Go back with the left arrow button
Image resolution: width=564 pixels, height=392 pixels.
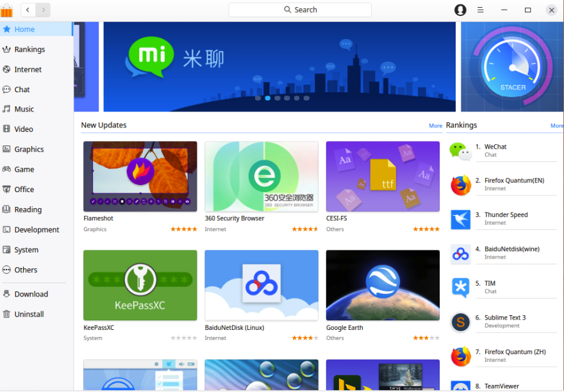(28, 10)
